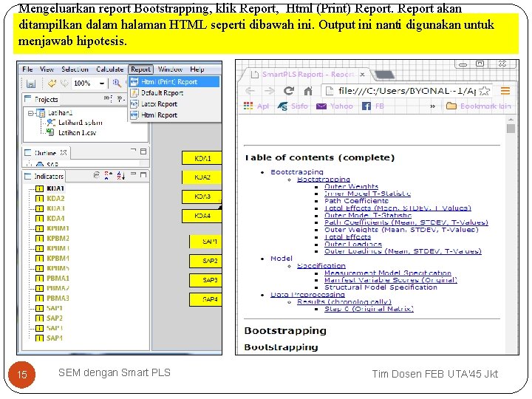Bookmark page with the star icon
This screenshot has width=532, height=399.
coord(485,91)
